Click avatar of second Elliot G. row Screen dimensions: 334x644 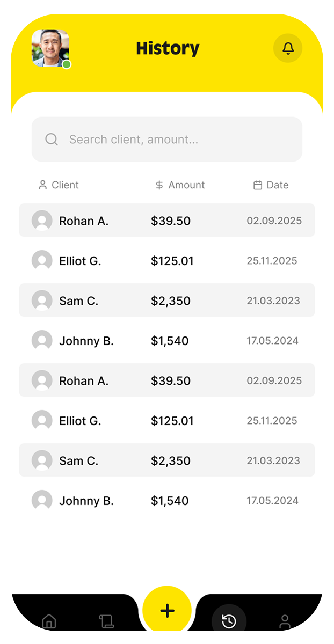pos(42,421)
